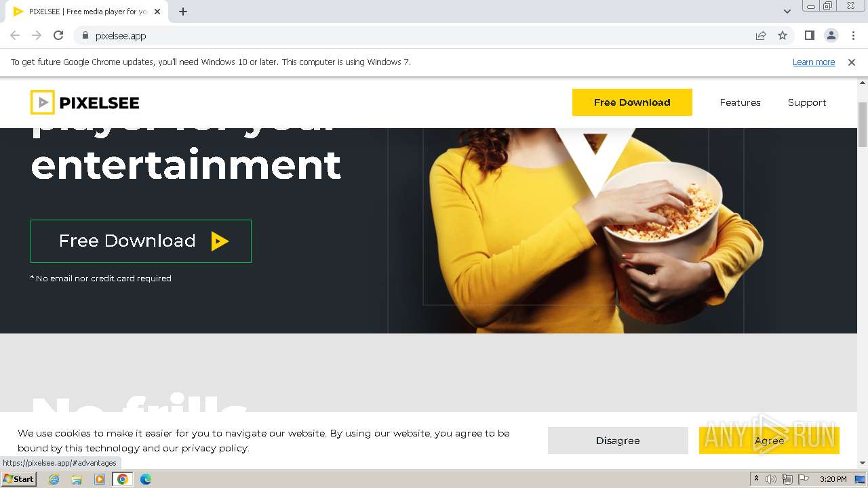The width and height of the screenshot is (868, 488).
Task: Open the Chrome profile menu
Action: (831, 35)
